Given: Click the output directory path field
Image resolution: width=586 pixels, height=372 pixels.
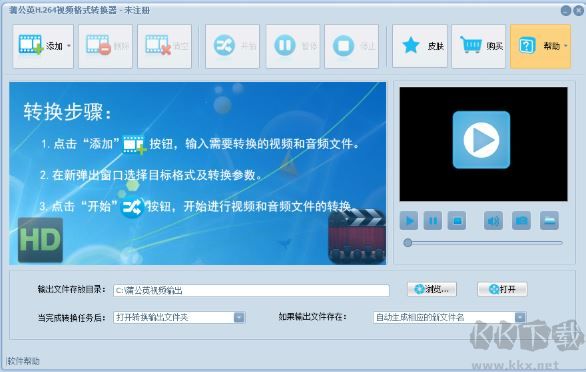Looking at the screenshot, I should [251, 290].
